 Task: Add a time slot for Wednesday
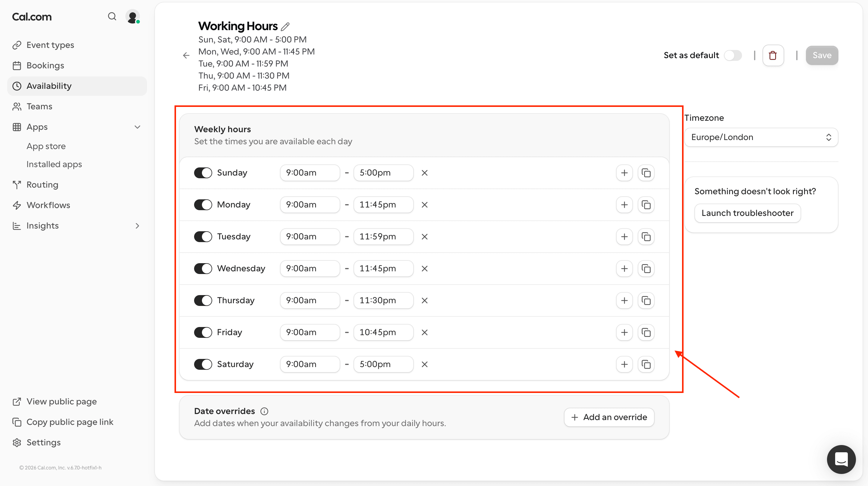point(624,269)
